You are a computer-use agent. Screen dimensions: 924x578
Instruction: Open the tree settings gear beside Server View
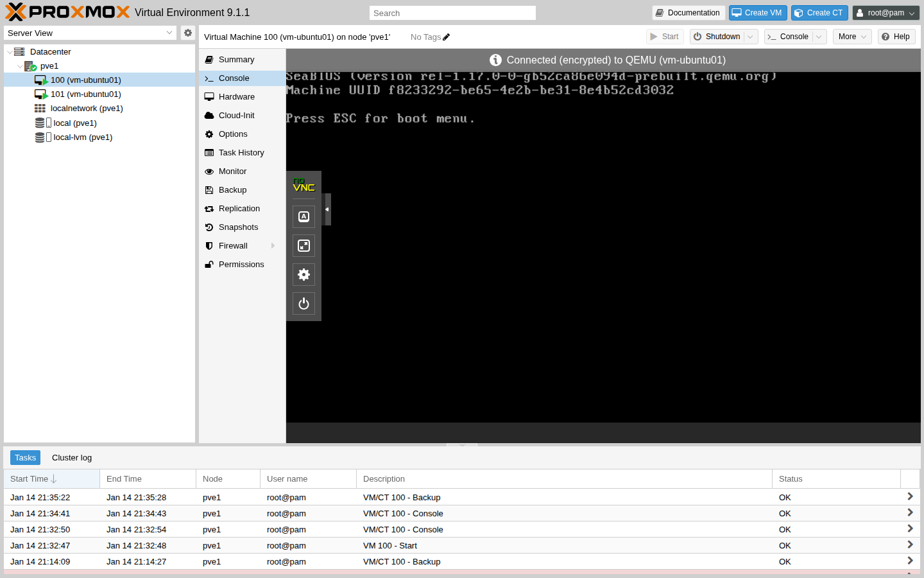[x=187, y=33]
